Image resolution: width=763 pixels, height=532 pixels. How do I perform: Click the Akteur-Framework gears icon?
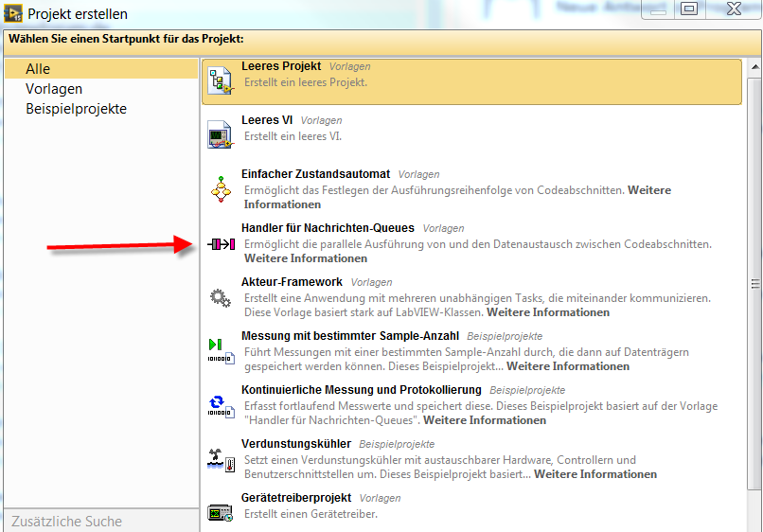221,298
